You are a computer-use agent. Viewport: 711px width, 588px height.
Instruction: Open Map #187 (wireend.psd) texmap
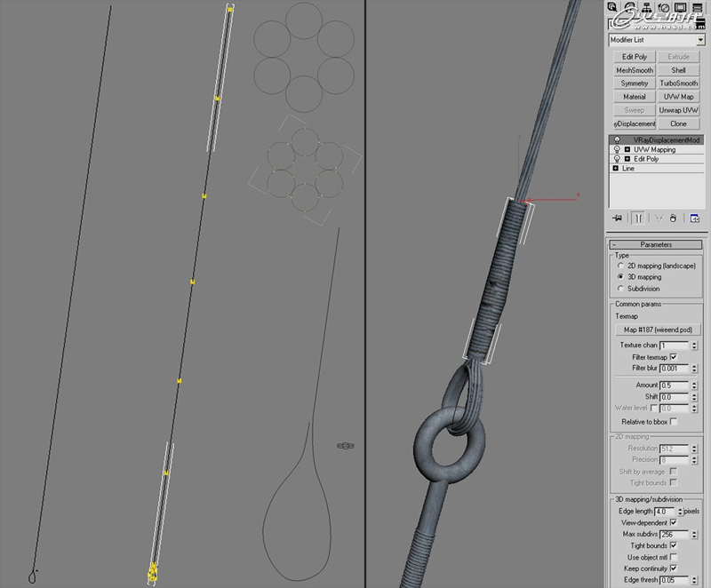(x=657, y=330)
